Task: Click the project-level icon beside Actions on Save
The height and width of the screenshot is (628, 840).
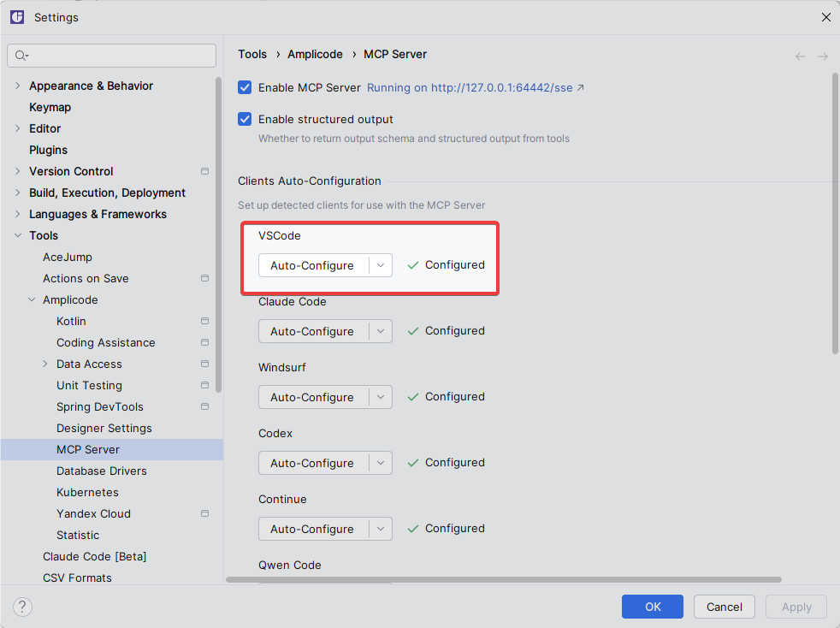Action: coord(204,278)
